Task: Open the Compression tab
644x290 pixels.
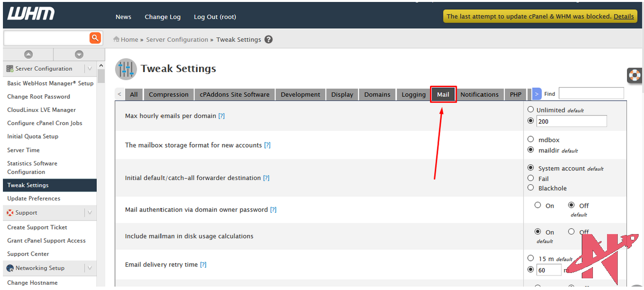Action: (168, 94)
